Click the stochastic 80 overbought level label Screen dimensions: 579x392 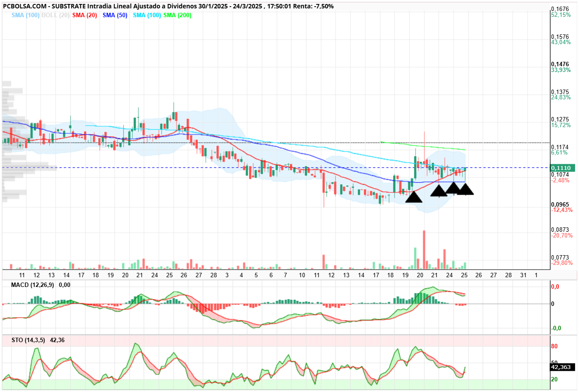555,346
